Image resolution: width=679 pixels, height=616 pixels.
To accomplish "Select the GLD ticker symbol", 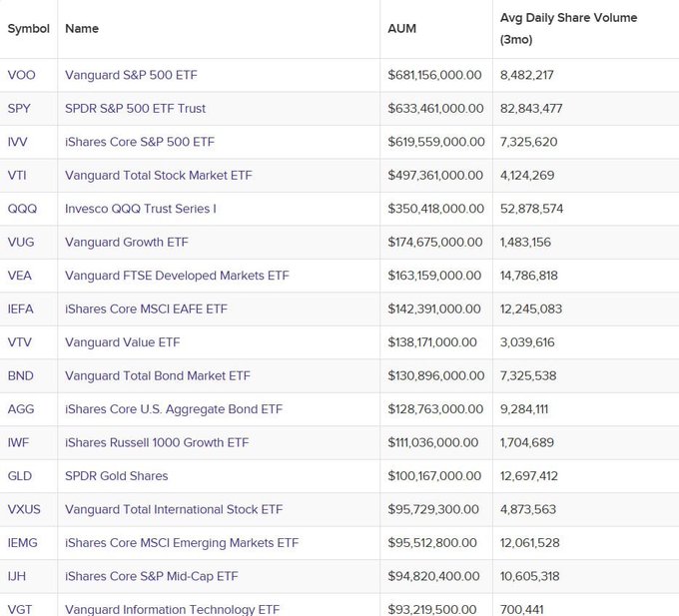I will tap(20, 476).
